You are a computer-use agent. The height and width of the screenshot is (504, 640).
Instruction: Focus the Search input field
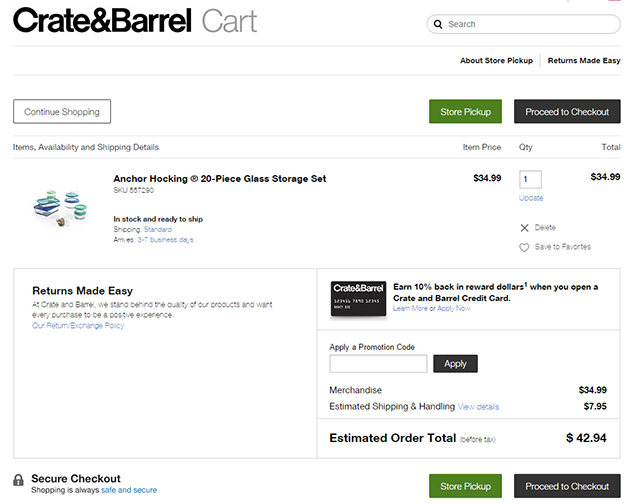pos(524,24)
